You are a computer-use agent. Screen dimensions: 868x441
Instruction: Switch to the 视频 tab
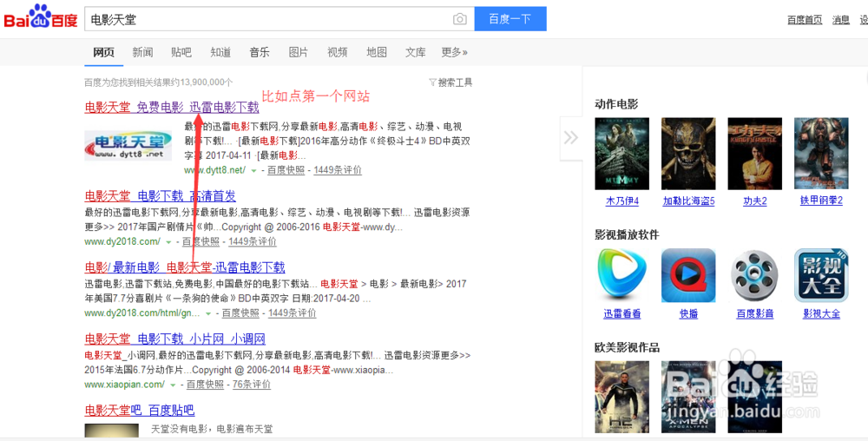[x=337, y=53]
